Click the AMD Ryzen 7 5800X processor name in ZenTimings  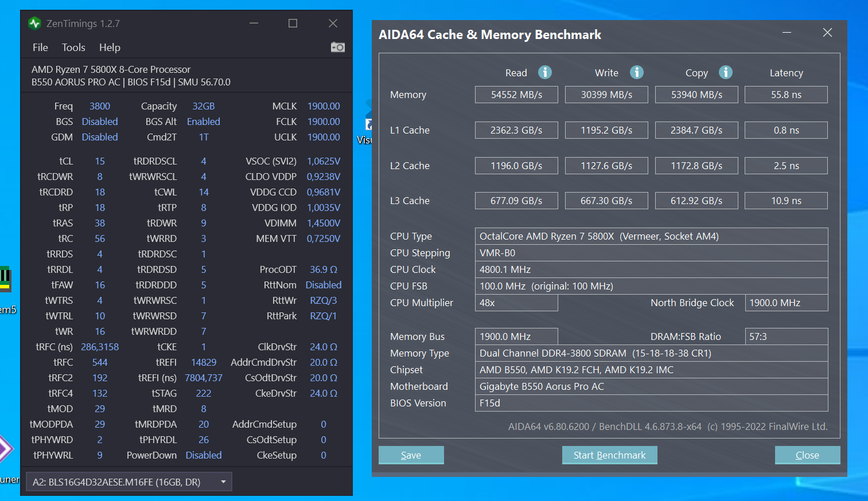(111, 69)
